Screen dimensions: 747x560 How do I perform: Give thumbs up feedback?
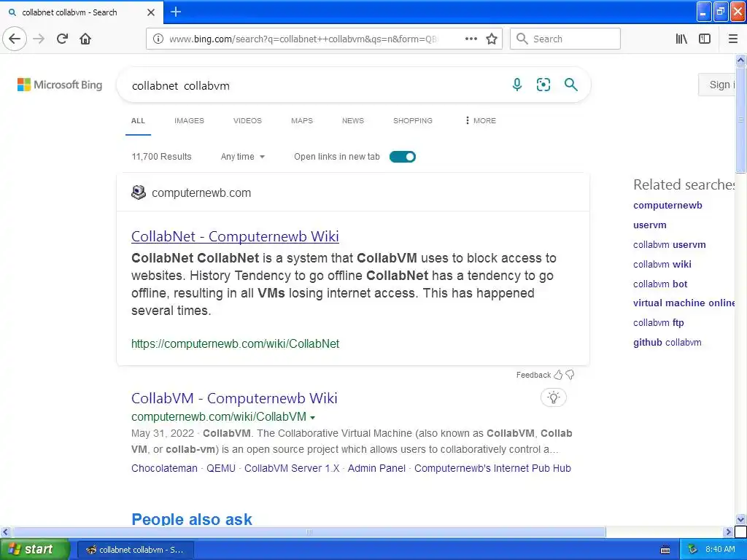click(558, 375)
